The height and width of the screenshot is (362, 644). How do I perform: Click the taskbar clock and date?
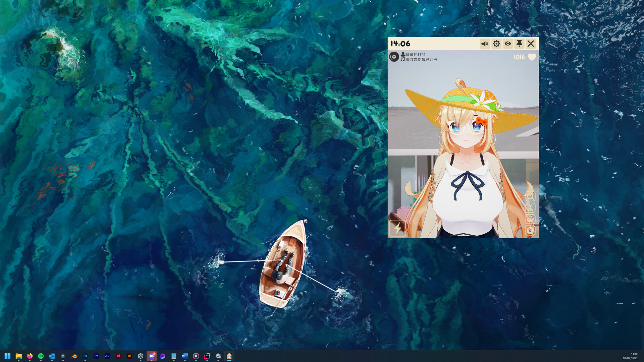point(631,356)
